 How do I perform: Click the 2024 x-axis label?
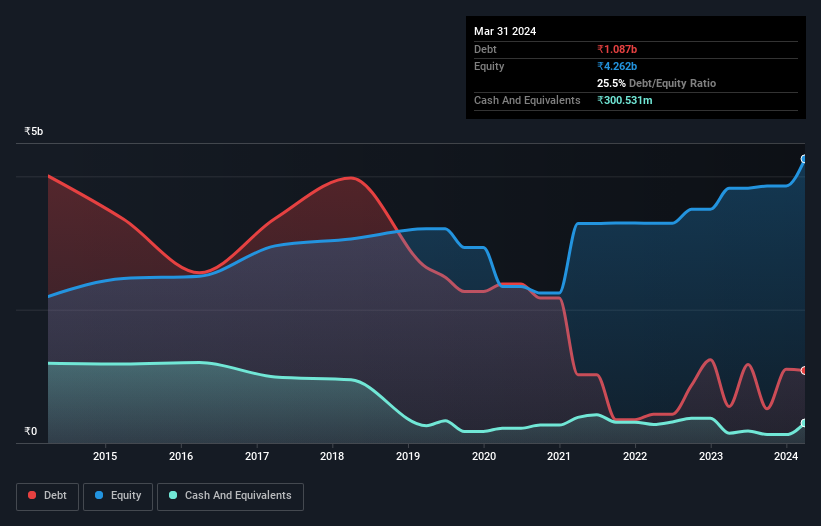pyautogui.click(x=786, y=456)
